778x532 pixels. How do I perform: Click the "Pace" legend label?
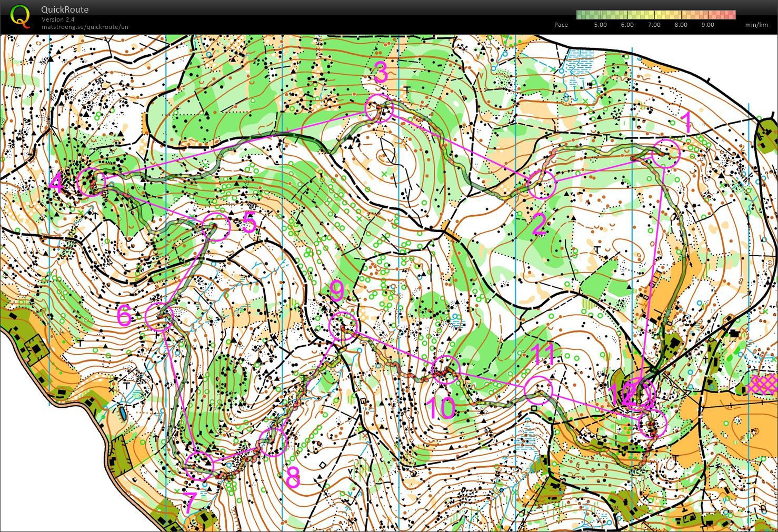(x=561, y=25)
